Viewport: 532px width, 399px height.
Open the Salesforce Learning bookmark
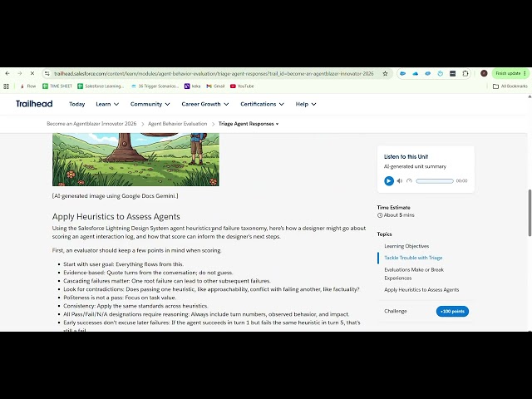click(x=101, y=86)
